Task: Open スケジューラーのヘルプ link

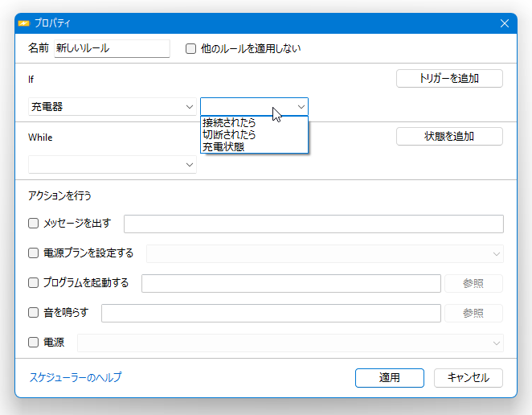Action: coord(76,377)
